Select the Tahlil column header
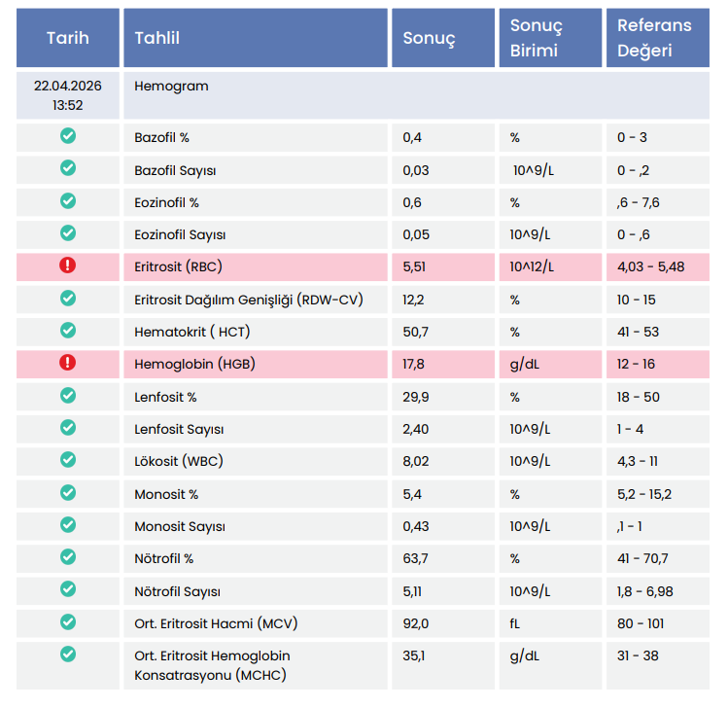The width and height of the screenshot is (728, 708). [256, 38]
